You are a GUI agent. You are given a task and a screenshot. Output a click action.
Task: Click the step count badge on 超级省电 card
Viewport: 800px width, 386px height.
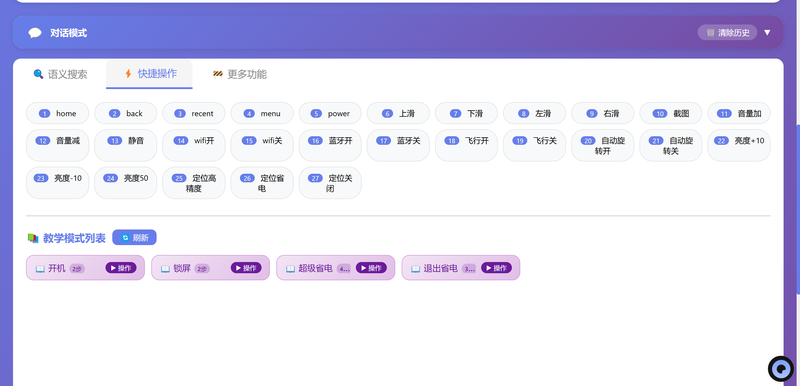coord(344,268)
